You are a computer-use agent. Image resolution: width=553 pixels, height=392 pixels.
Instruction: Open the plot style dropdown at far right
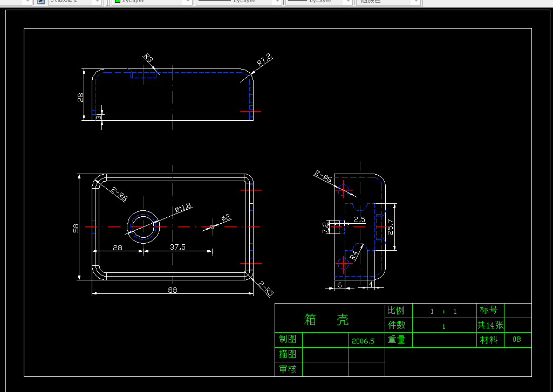click(x=388, y=2)
